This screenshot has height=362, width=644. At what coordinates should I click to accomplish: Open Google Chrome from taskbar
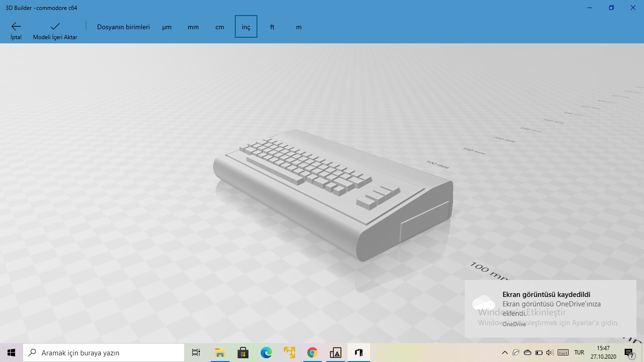[x=312, y=353]
